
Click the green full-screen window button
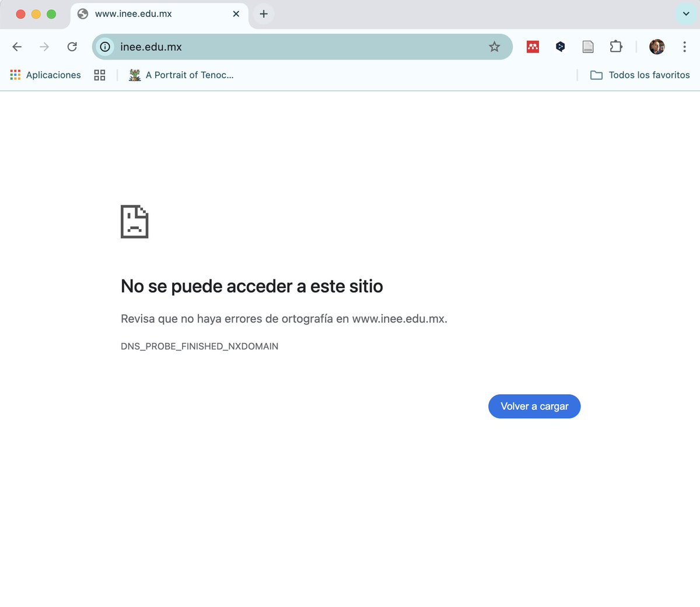(x=51, y=14)
